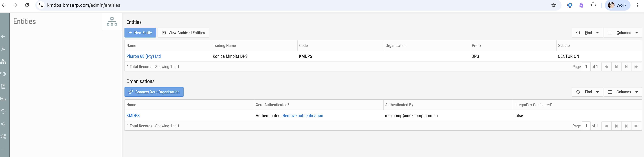The image size is (644, 157).
Task: Create a New Entity
Action: 140,33
